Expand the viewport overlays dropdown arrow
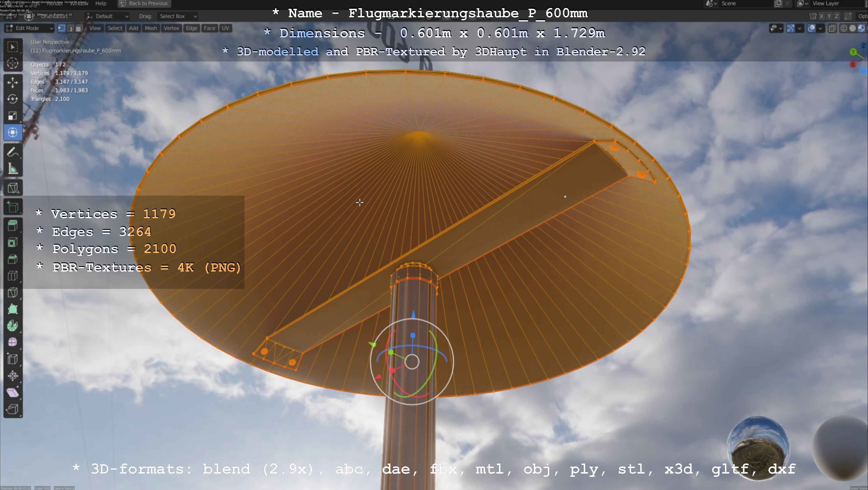The width and height of the screenshot is (868, 490). tap(820, 28)
